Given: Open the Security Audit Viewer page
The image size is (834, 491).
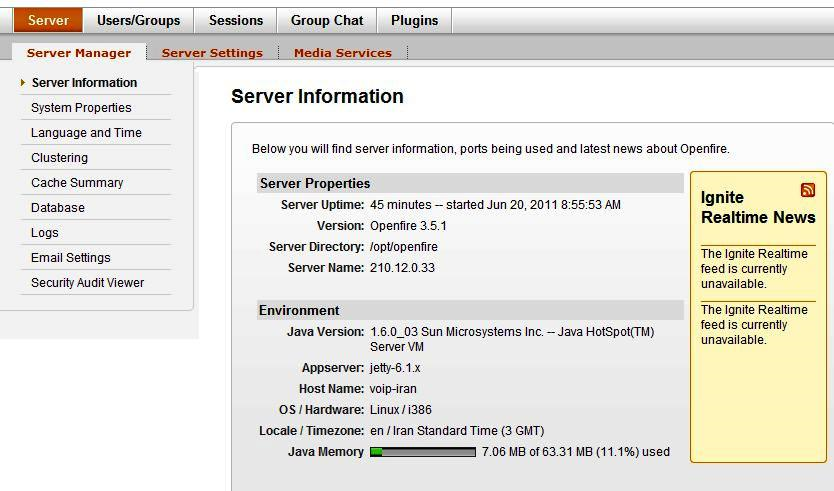Looking at the screenshot, I should tap(87, 282).
